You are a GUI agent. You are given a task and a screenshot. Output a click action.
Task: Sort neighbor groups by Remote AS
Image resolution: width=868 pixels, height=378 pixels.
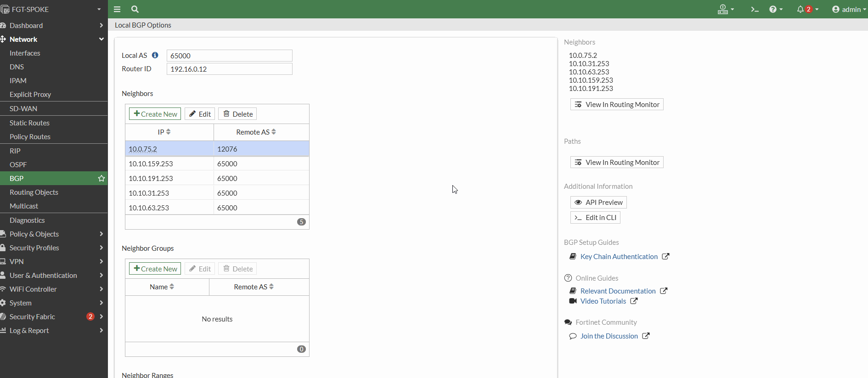[254, 287]
